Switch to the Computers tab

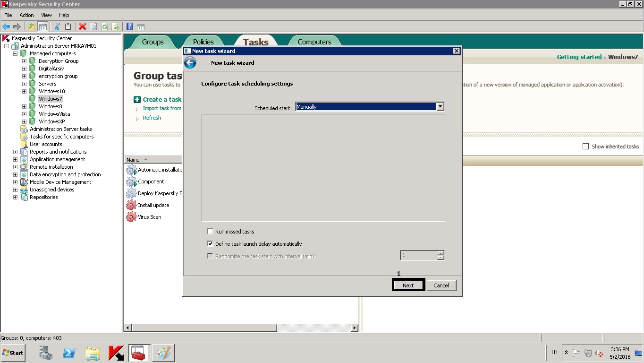coord(314,42)
